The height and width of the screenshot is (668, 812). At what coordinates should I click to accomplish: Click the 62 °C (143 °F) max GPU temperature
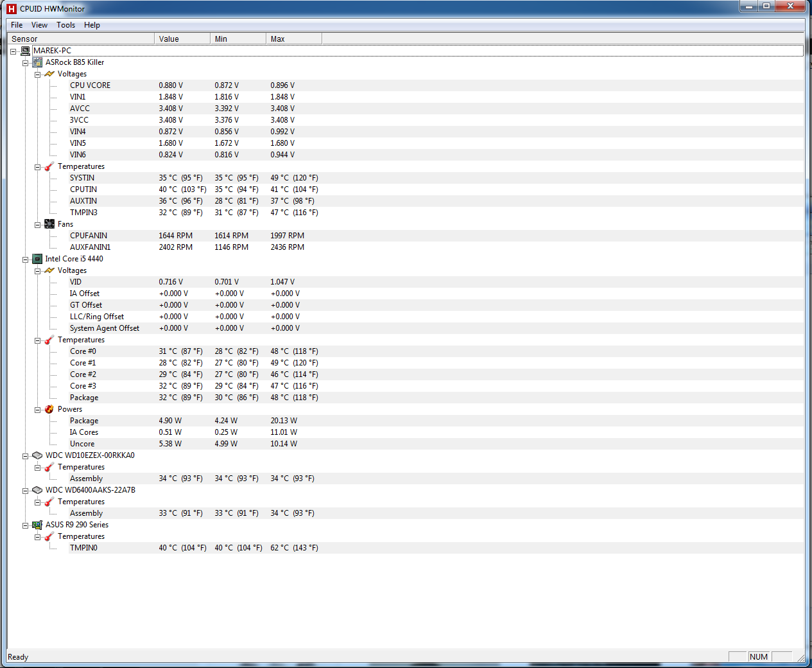[294, 548]
